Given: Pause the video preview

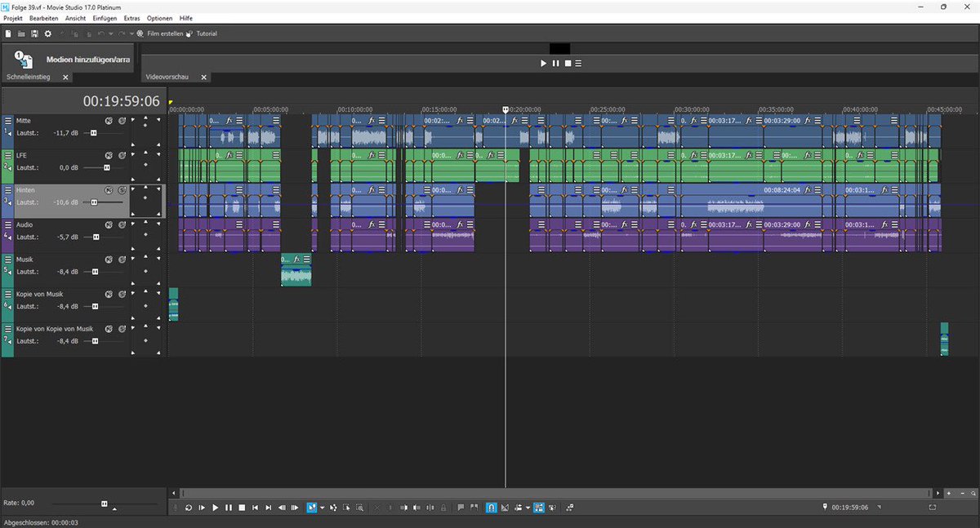Looking at the screenshot, I should coord(556,63).
